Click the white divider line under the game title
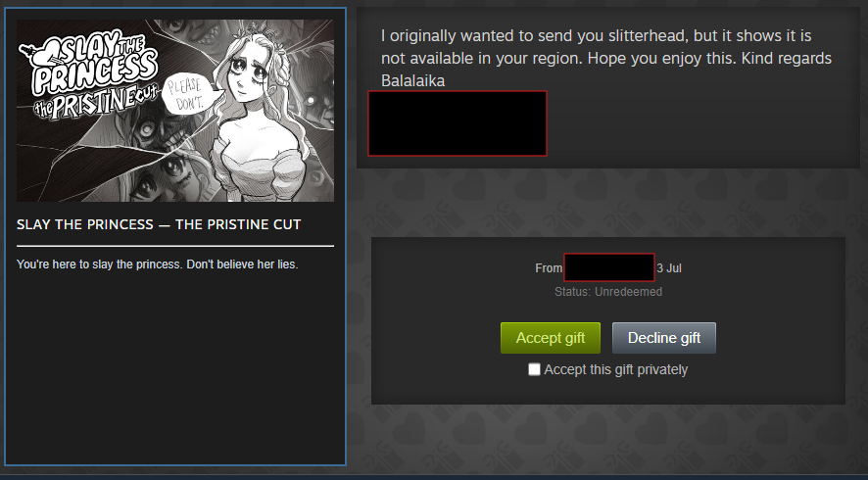 click(175, 245)
